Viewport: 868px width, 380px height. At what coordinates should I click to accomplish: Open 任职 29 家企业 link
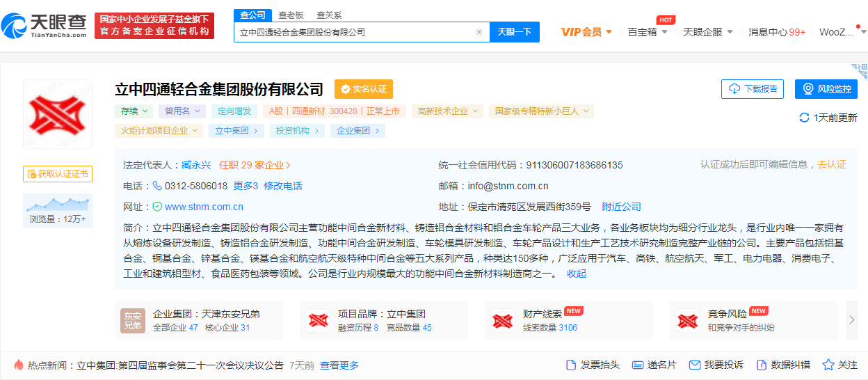click(x=255, y=165)
